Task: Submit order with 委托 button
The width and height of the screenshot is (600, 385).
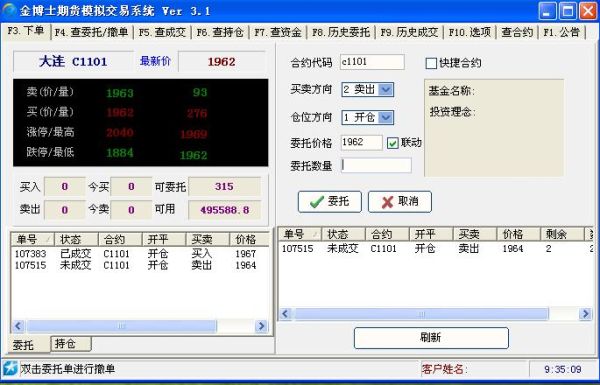Action: [x=329, y=202]
